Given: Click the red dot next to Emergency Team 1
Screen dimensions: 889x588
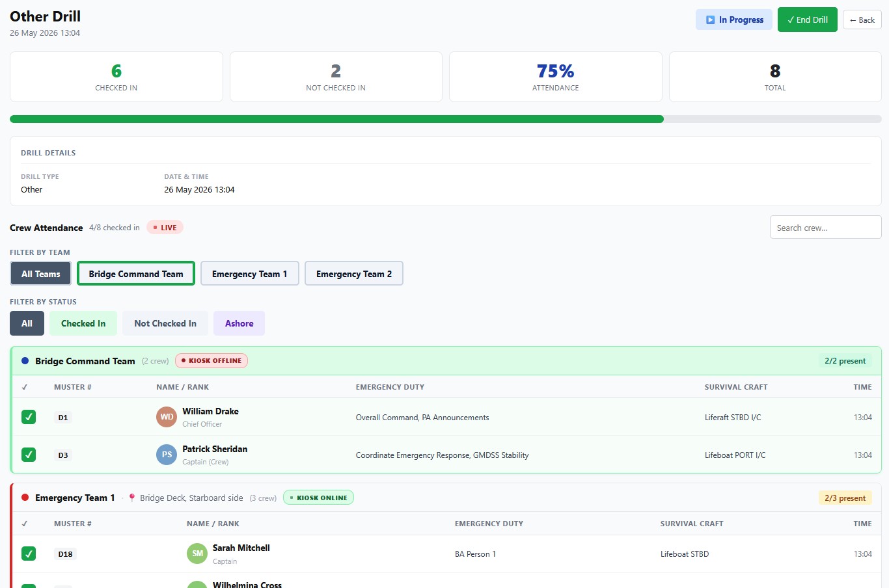Looking at the screenshot, I should pos(25,498).
